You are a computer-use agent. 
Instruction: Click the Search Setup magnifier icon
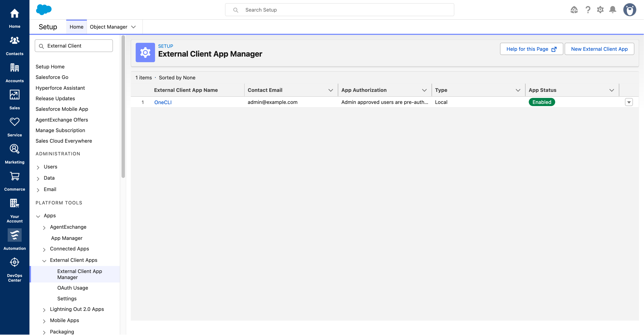point(235,10)
